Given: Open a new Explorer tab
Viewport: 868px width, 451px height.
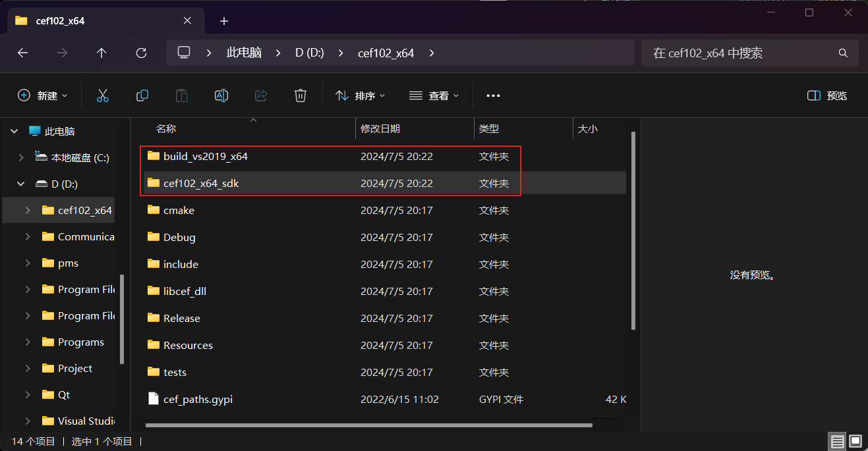Looking at the screenshot, I should (223, 20).
